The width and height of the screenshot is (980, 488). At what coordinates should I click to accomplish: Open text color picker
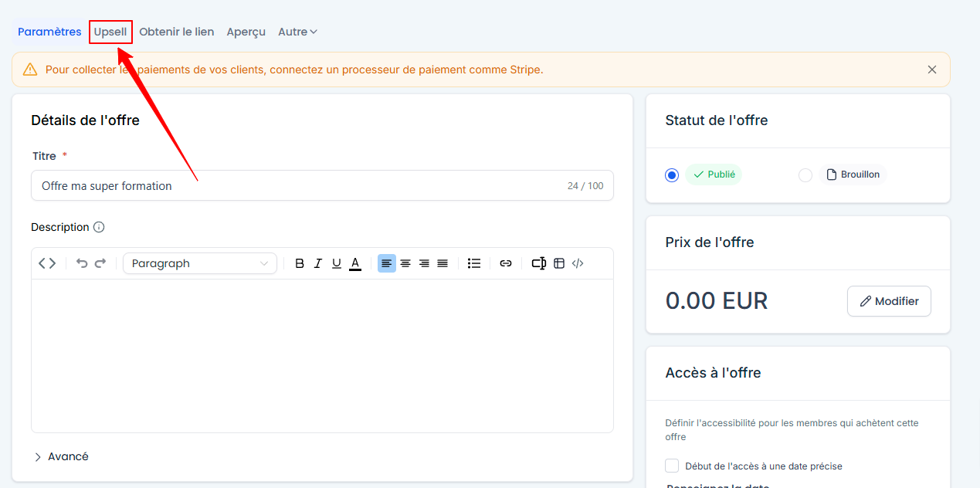pyautogui.click(x=355, y=263)
